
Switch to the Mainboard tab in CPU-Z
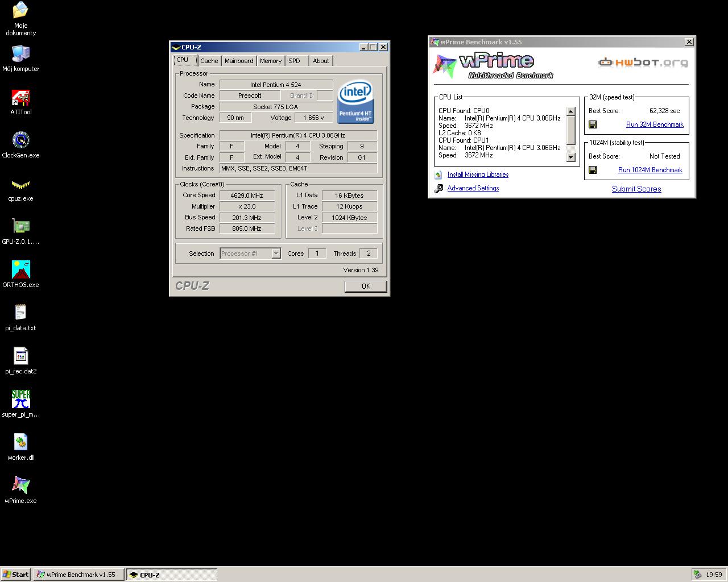pyautogui.click(x=239, y=61)
